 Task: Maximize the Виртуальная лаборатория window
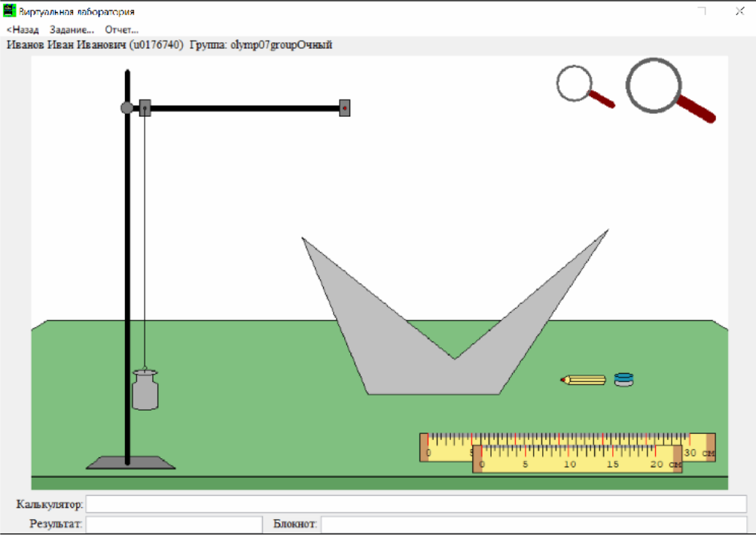(702, 11)
